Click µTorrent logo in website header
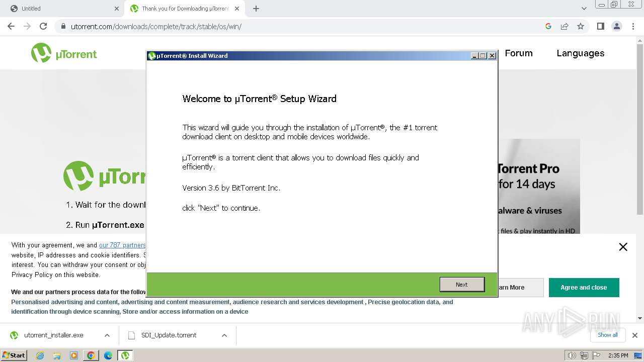The image size is (644, 362). 64,53
